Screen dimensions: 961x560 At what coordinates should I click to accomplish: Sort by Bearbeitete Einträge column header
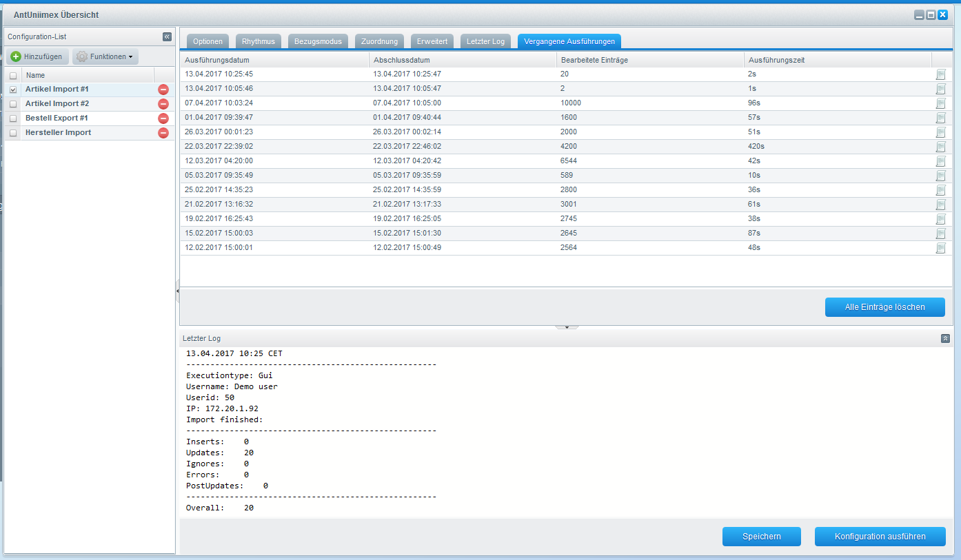coord(650,60)
